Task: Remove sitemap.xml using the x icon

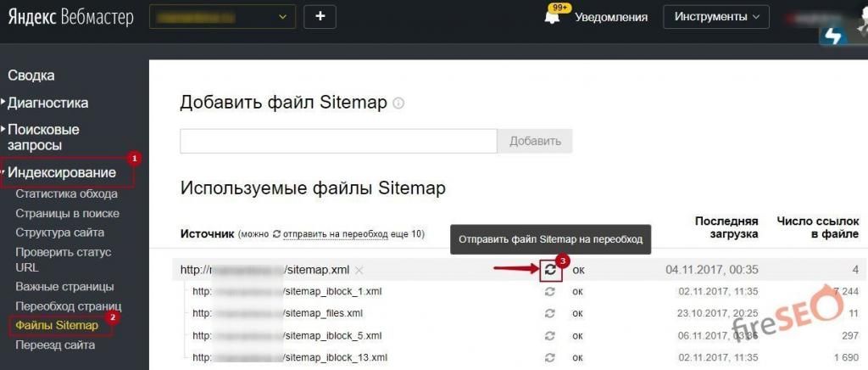Action: click(x=359, y=270)
